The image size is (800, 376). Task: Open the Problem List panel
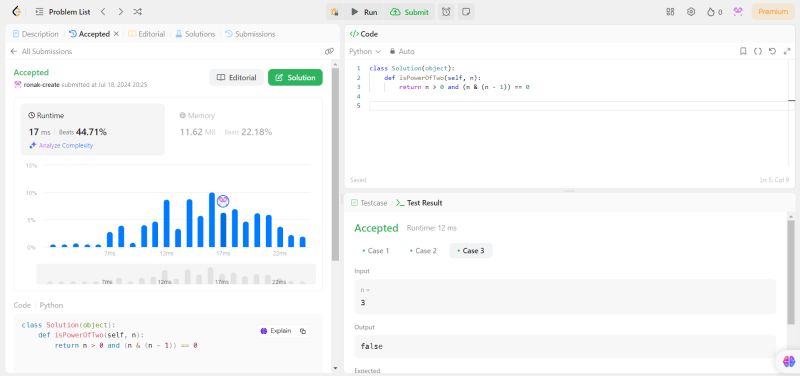click(62, 12)
